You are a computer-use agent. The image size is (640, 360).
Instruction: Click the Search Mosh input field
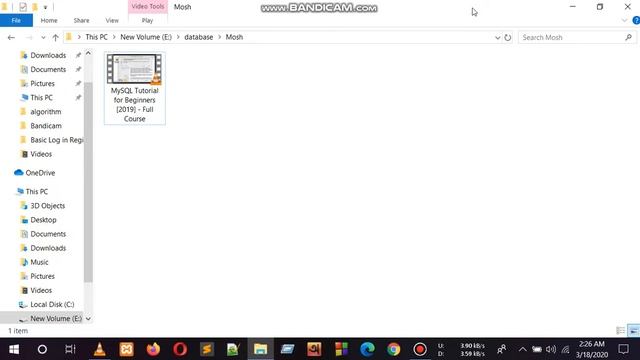click(x=577, y=38)
